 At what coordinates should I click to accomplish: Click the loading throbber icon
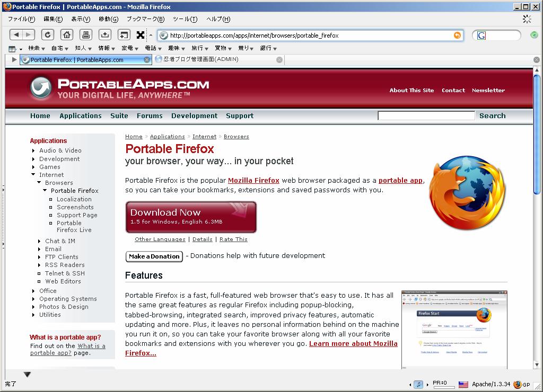pyautogui.click(x=527, y=19)
